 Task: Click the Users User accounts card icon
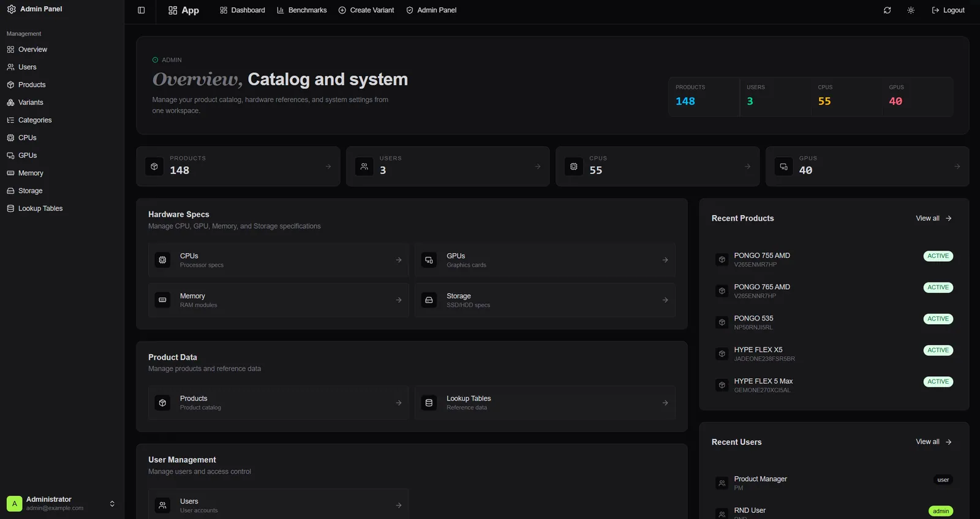pyautogui.click(x=163, y=506)
